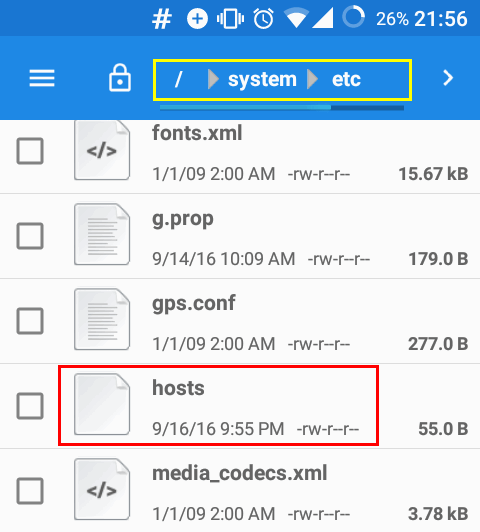
Task: Tap the alarm clock status icon
Action: point(263,18)
